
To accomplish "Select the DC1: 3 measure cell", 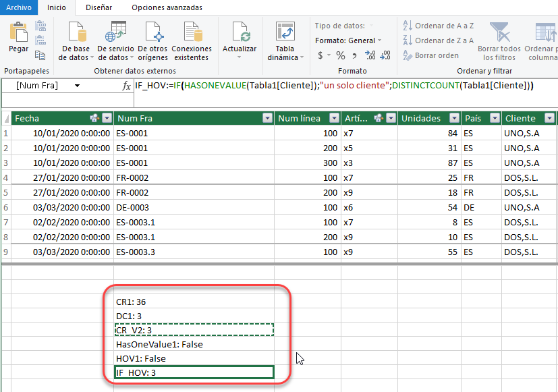I will point(194,316).
